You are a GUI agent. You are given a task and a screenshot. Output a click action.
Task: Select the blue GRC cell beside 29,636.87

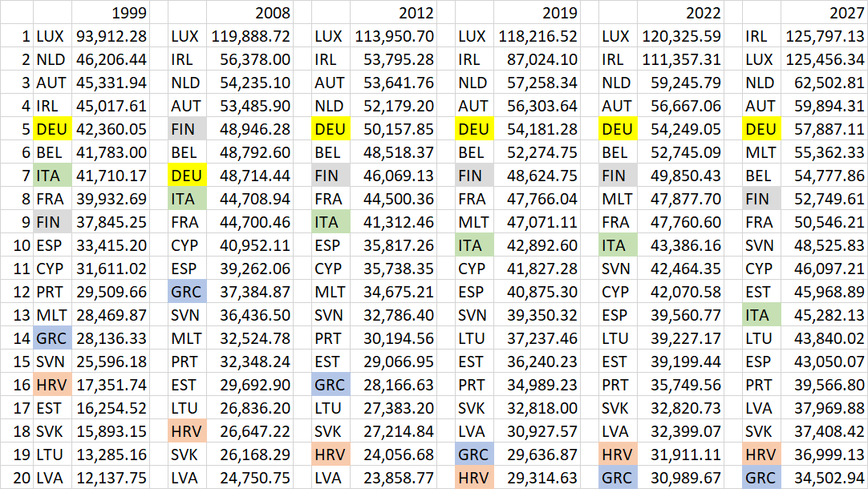pos(474,455)
